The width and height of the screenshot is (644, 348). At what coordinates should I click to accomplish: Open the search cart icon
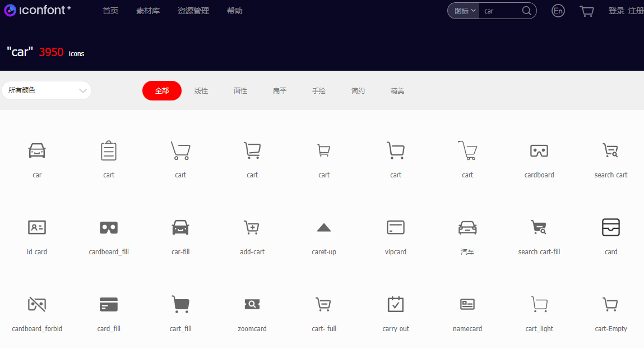coord(611,151)
